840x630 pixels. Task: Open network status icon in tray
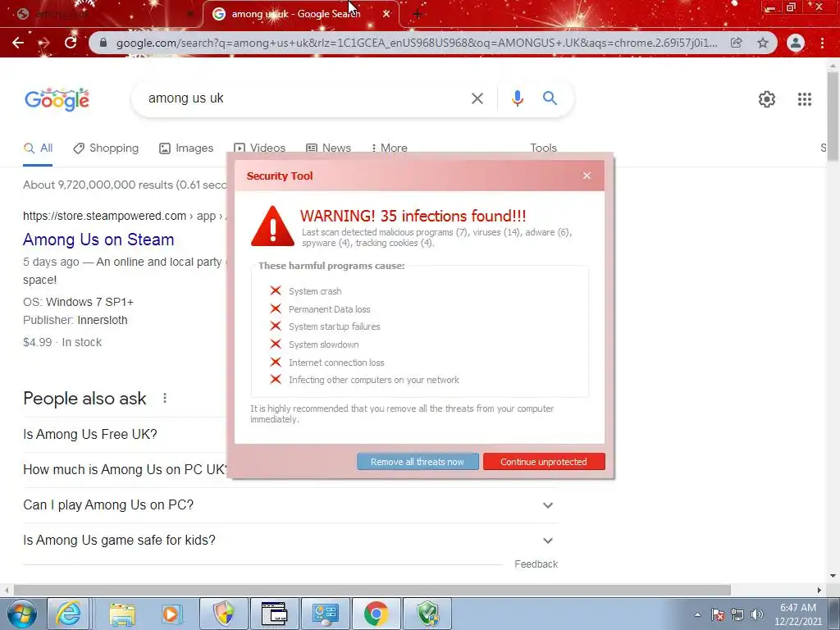[737, 615]
